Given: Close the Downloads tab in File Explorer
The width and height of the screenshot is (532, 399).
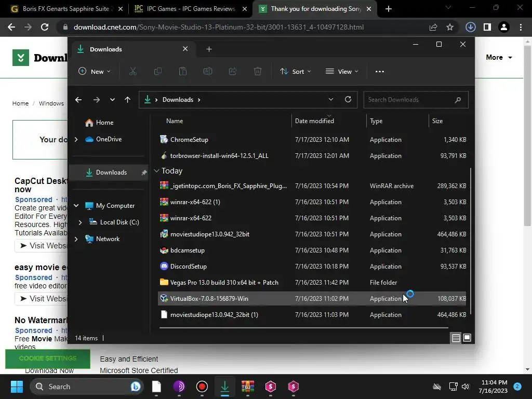Looking at the screenshot, I should point(185,49).
